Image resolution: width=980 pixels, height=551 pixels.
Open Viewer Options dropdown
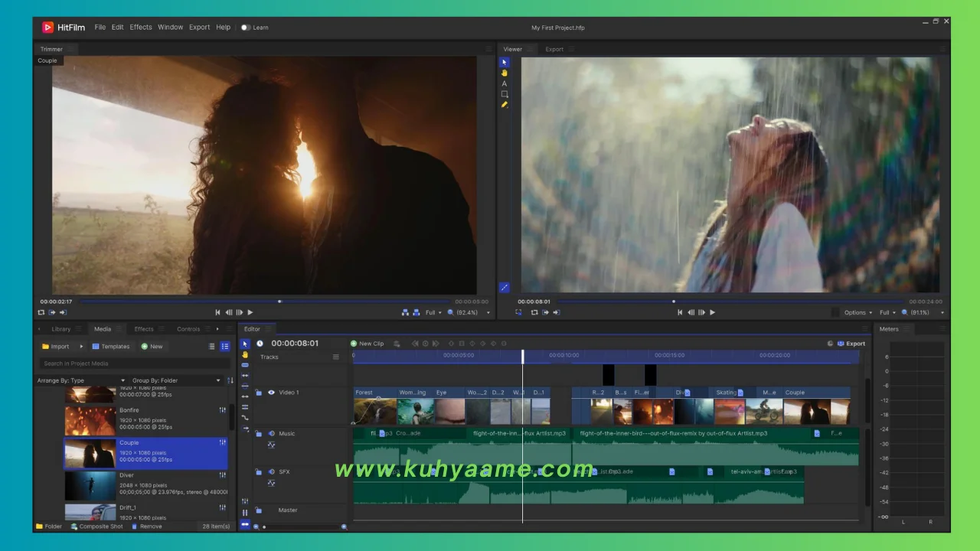click(x=858, y=312)
